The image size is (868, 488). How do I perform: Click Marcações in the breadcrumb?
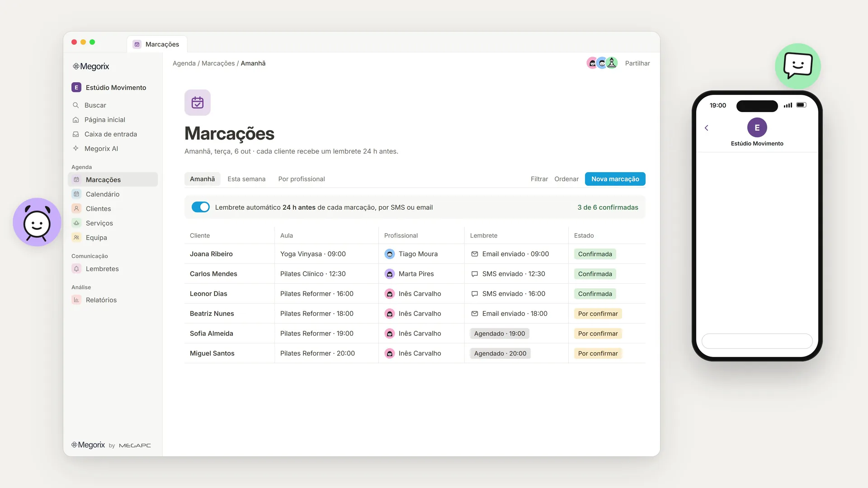[x=218, y=63]
